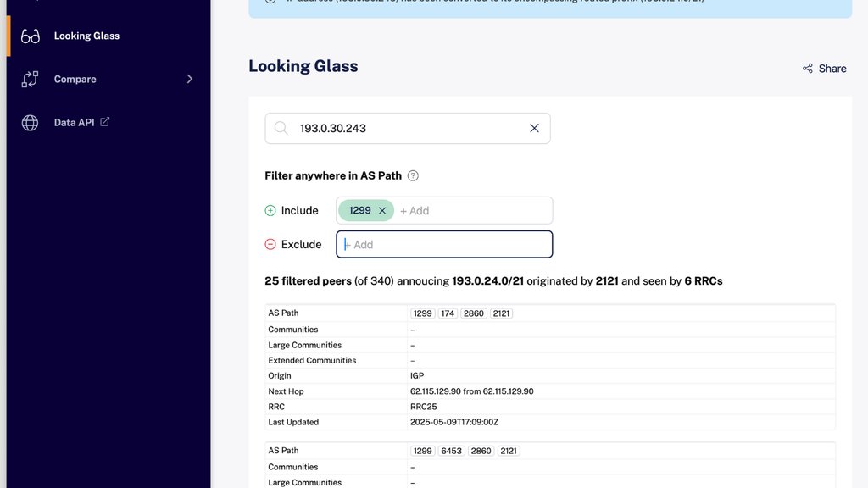868x488 pixels.
Task: Click the Looking Glass glasses icon
Action: tap(31, 36)
